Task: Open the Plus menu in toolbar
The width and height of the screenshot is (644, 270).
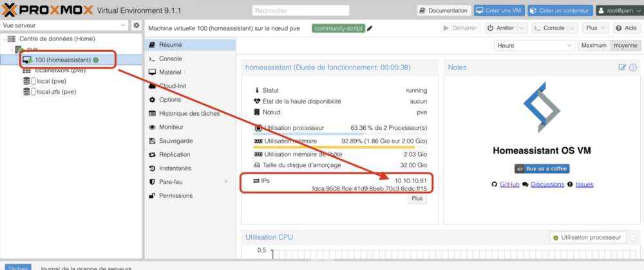Action: 595,28
